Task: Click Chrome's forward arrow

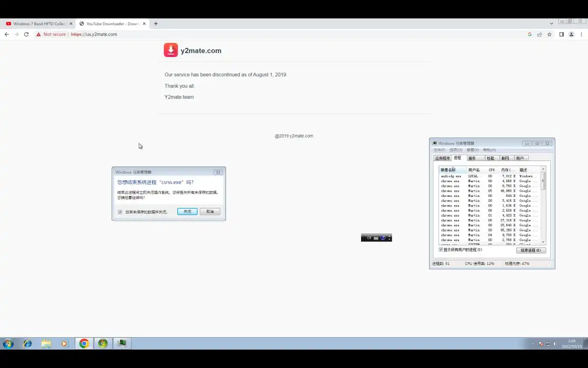Action: [x=17, y=34]
